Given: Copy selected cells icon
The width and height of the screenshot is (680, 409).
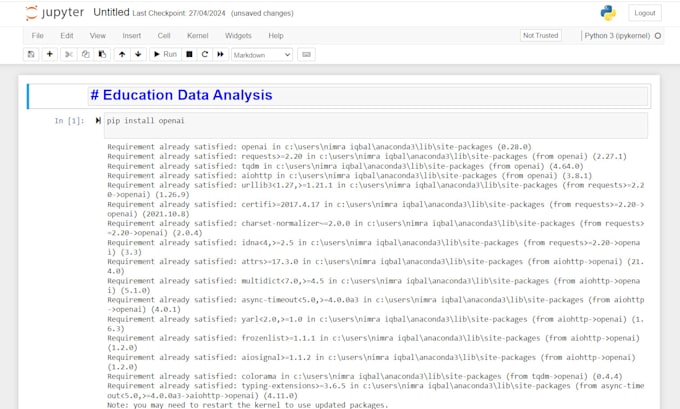Looking at the screenshot, I should coord(85,54).
